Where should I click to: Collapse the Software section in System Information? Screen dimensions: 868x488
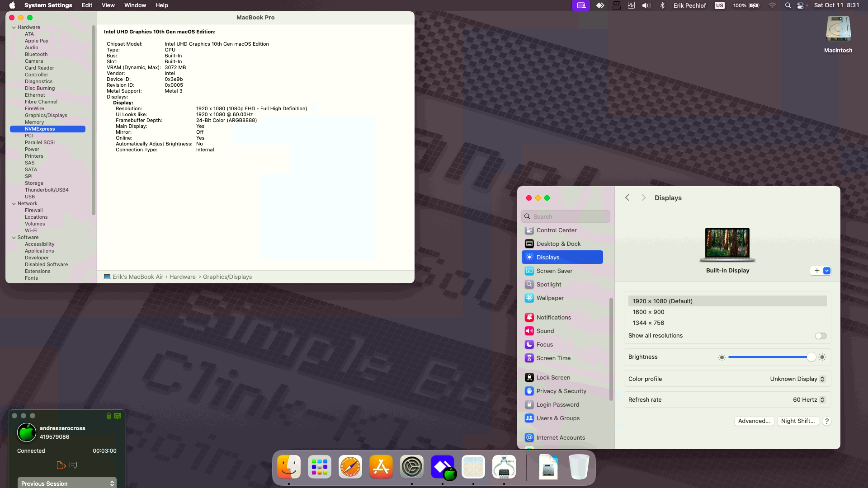[x=14, y=238]
